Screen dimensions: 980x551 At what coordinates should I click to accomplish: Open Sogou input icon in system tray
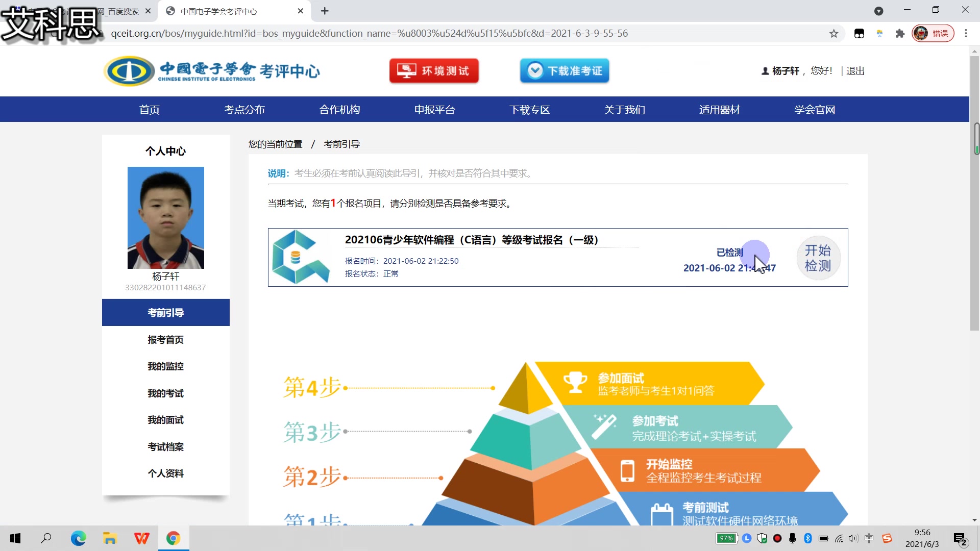point(887,538)
